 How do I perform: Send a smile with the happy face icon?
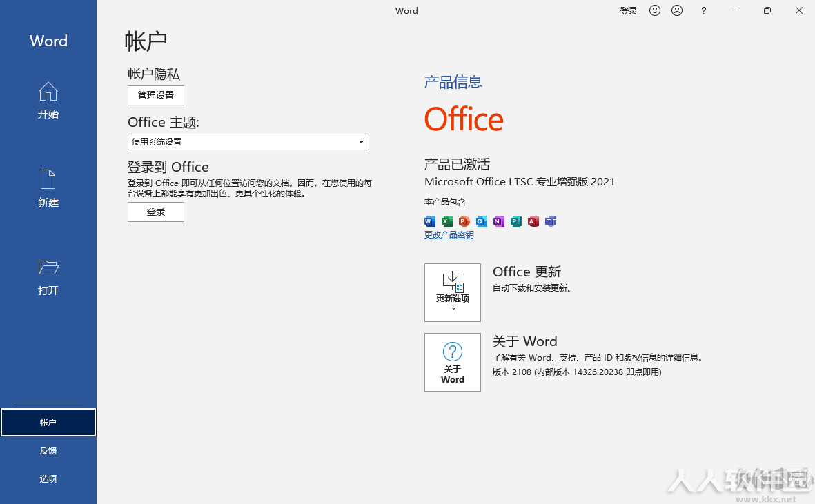click(655, 10)
